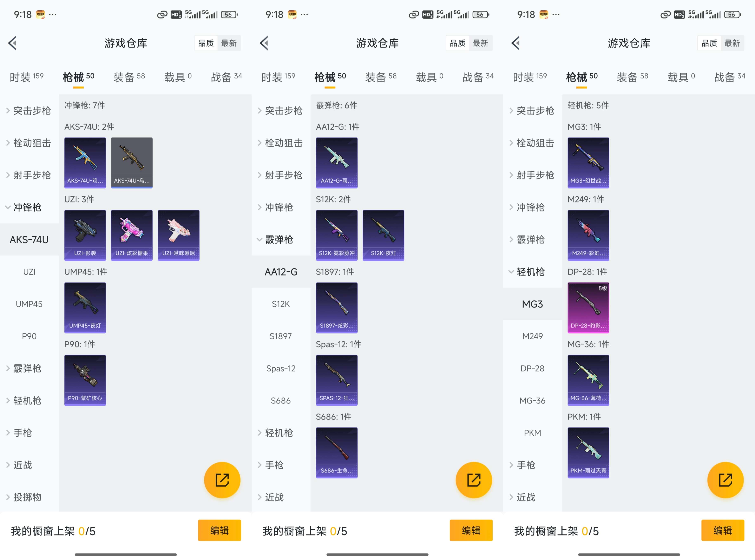Select the UZI-啾咪啾咪 skin thumbnail
Screen dimensions: 755x560
tap(179, 235)
